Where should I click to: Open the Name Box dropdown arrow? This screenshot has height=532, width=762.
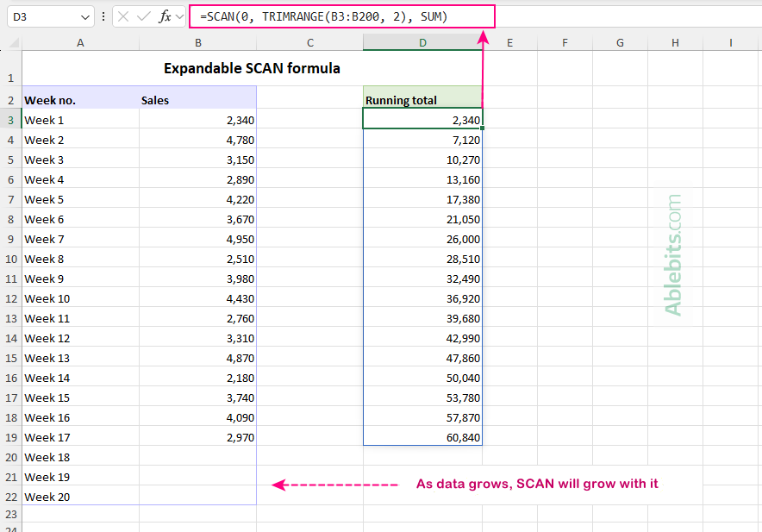tap(85, 17)
